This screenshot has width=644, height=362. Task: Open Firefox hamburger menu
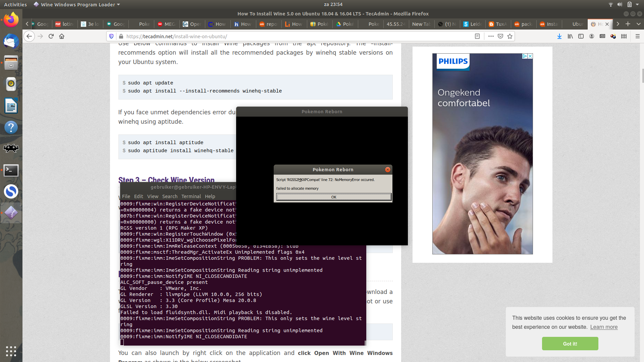pos(637,36)
